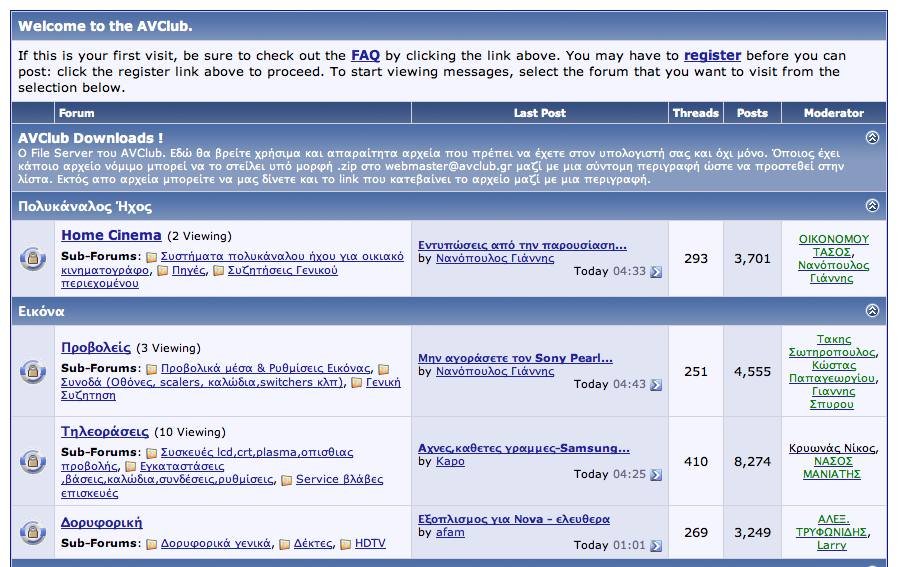899x567 pixels.
Task: Open moderator Τακης Σωτηροπουλος profile
Action: [x=832, y=346]
